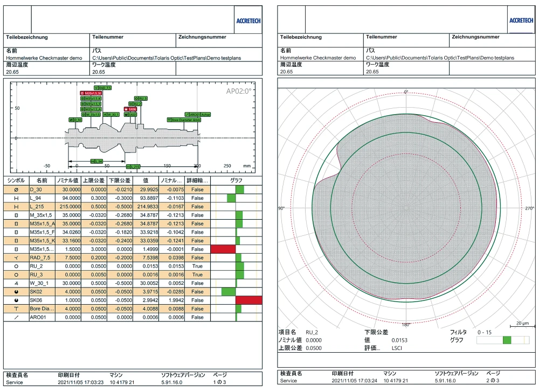Screen dimensions: 539x392
Task: Click the True value in the RU_3 row
Action: (x=197, y=275)
